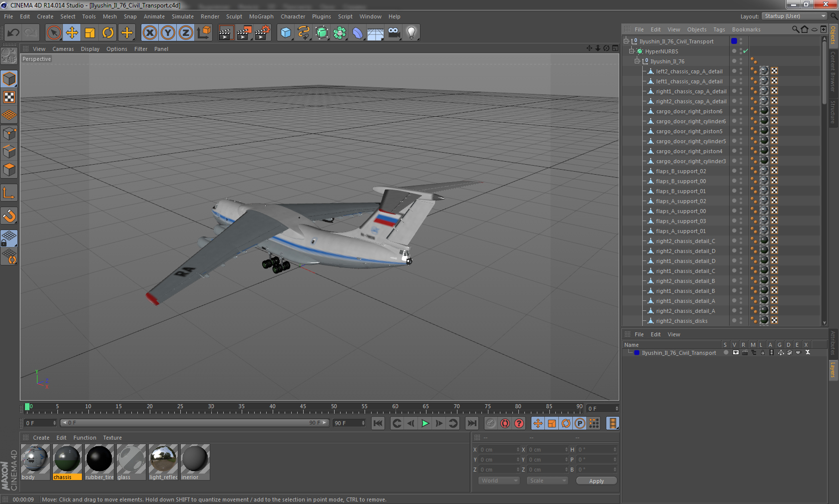Select cargo_door_right_piston6 object

coord(689,111)
